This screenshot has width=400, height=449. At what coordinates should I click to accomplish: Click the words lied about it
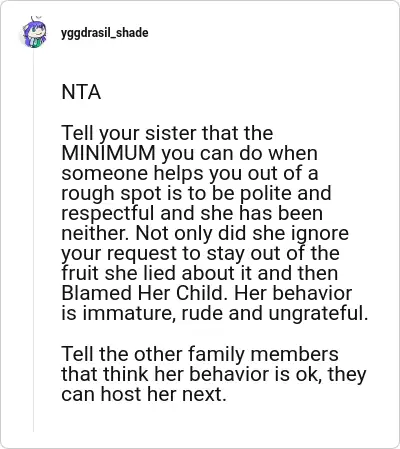(x=197, y=273)
